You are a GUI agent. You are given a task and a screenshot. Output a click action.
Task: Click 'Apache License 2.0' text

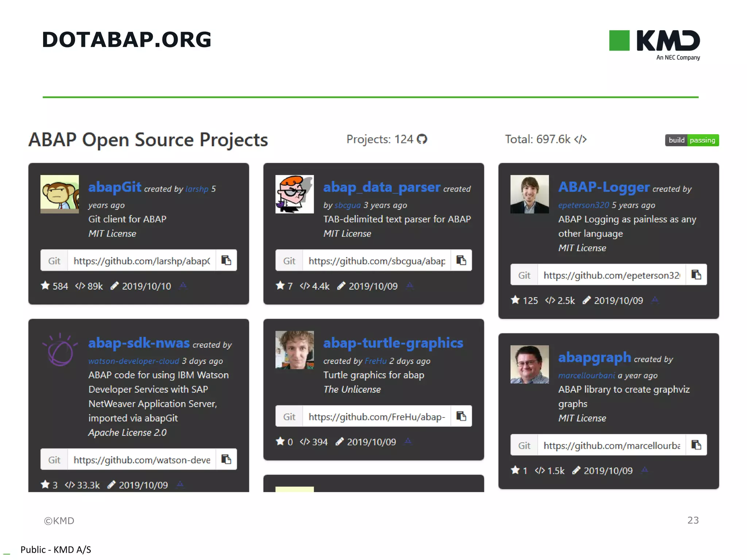[127, 432]
